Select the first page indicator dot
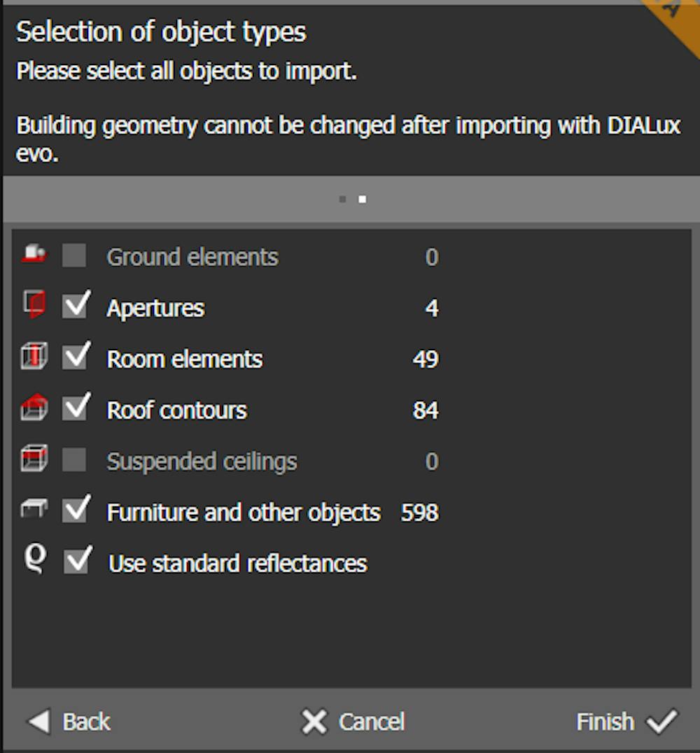Screen dimensions: 700x753 (x=342, y=200)
